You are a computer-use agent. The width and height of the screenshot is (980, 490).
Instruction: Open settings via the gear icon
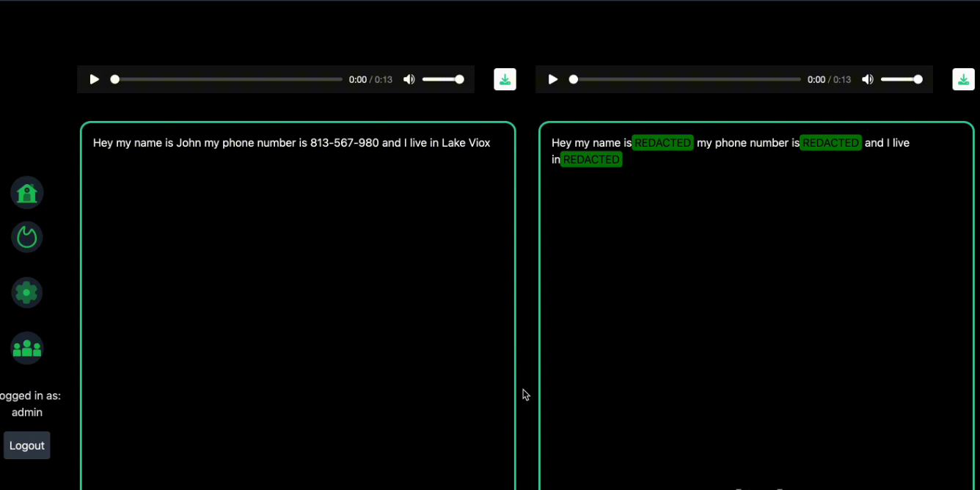coord(27,293)
